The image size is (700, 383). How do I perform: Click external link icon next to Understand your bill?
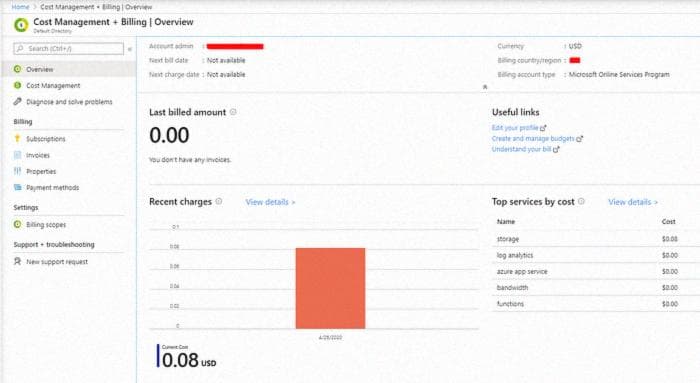pyautogui.click(x=556, y=150)
